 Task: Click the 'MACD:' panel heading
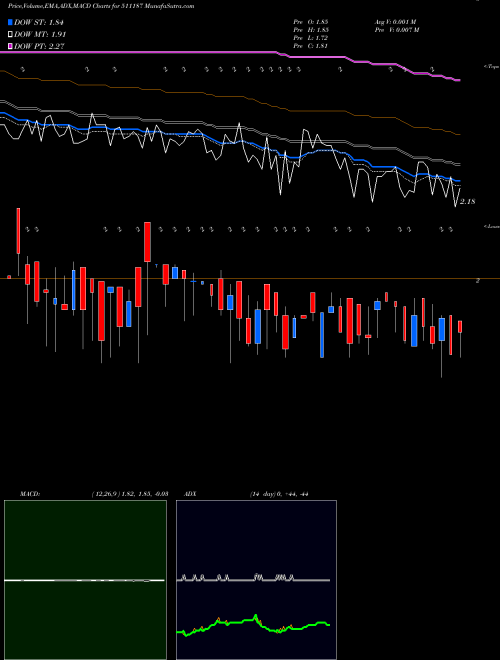[30, 494]
